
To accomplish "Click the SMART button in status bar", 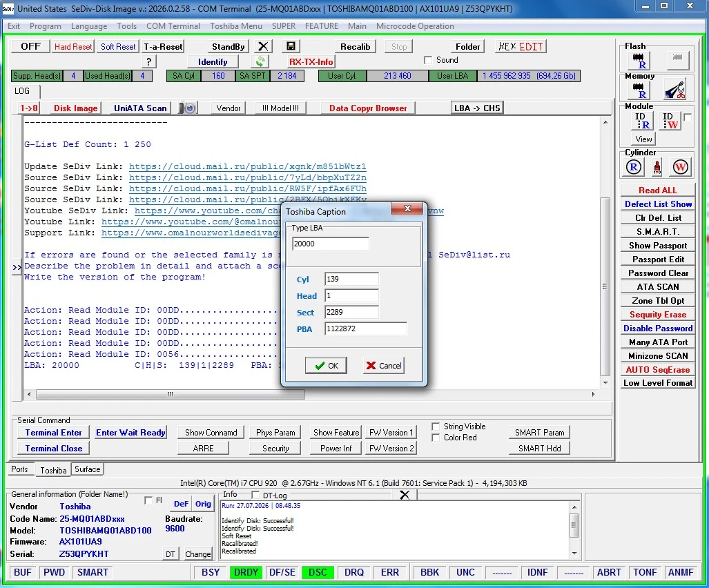I will click(93, 572).
